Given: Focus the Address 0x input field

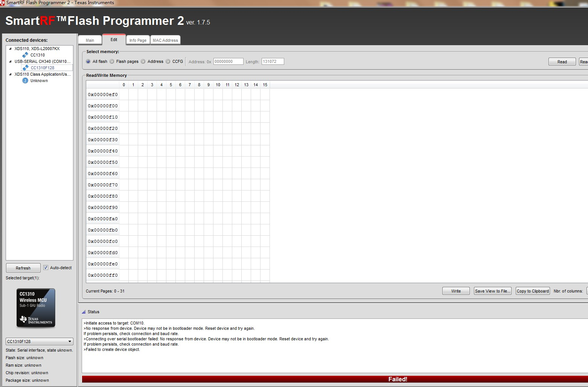Looking at the screenshot, I should [228, 61].
